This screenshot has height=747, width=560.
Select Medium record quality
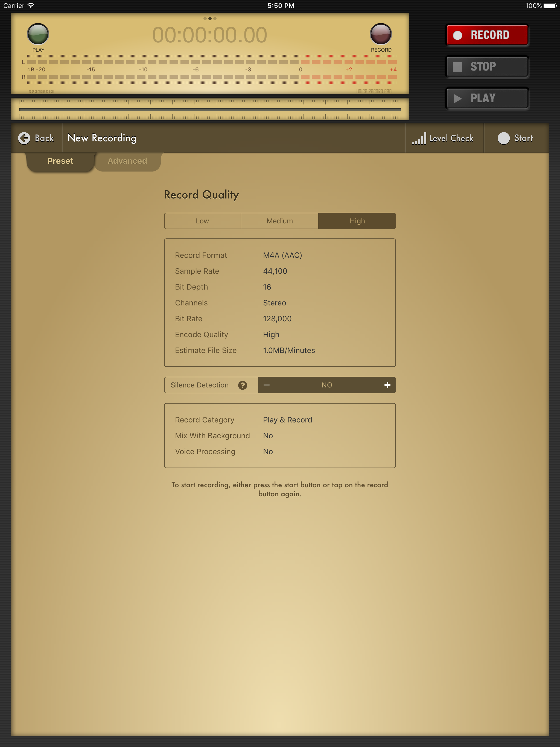[x=280, y=221]
